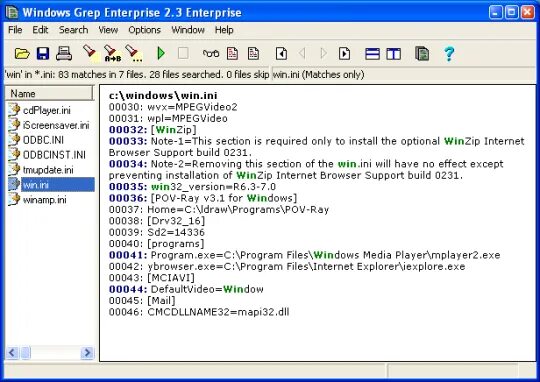The image size is (540, 382).
Task: Open the Edit menu
Action: pos(40,30)
